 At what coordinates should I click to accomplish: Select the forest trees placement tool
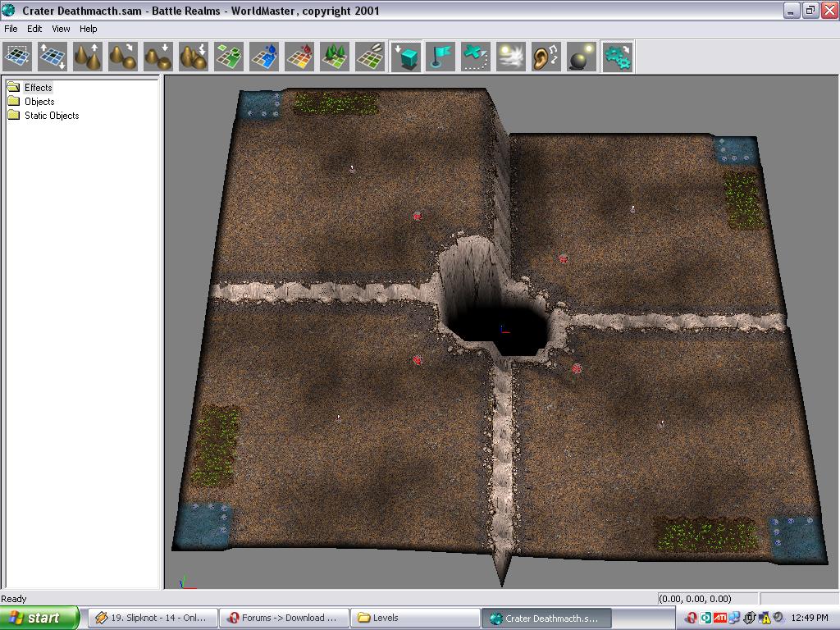click(x=336, y=57)
